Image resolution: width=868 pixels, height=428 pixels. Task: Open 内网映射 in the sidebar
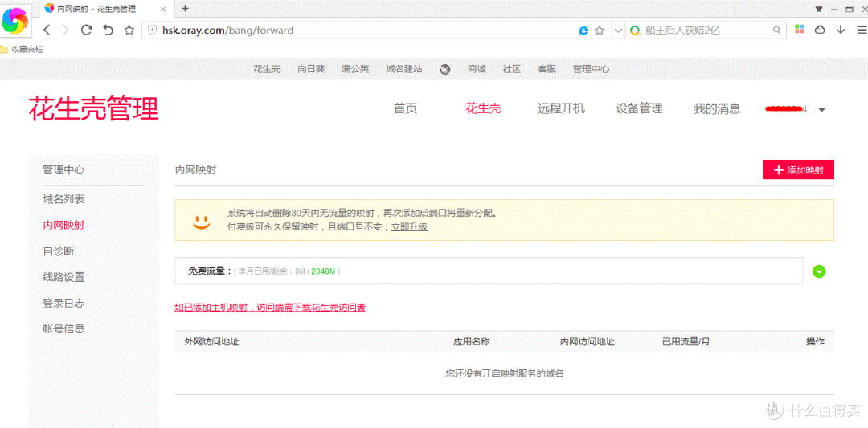pos(63,225)
